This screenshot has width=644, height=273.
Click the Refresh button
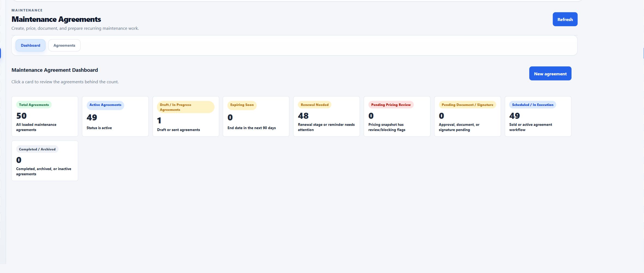tap(565, 19)
